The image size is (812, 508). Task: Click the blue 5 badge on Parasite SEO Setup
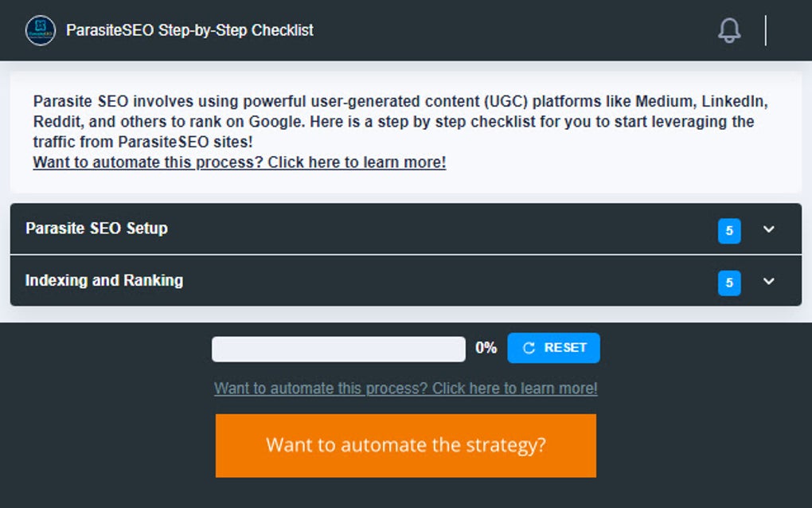tap(729, 229)
